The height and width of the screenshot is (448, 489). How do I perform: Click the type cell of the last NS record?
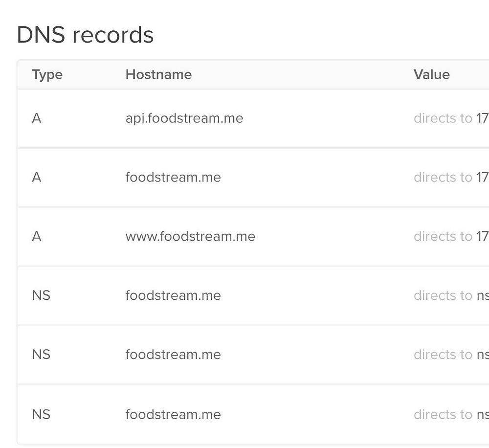(x=41, y=414)
